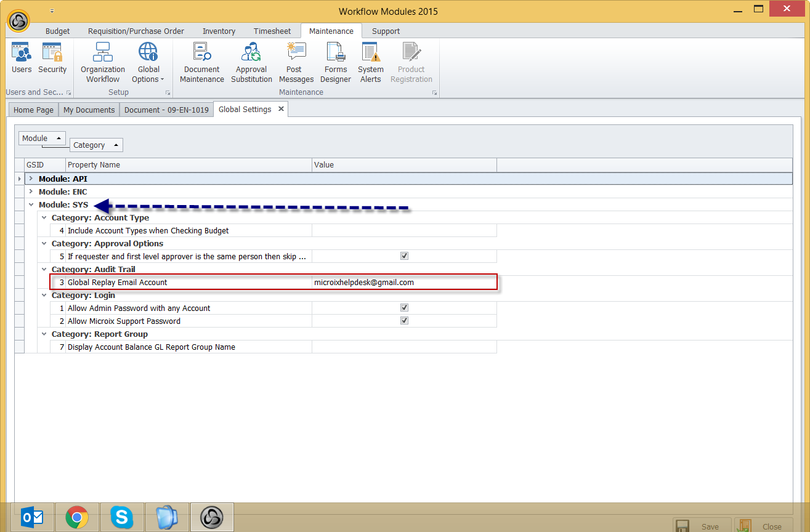Toggle the skip same approver checkbox
Viewport: 810px width, 532px height.
(404, 256)
